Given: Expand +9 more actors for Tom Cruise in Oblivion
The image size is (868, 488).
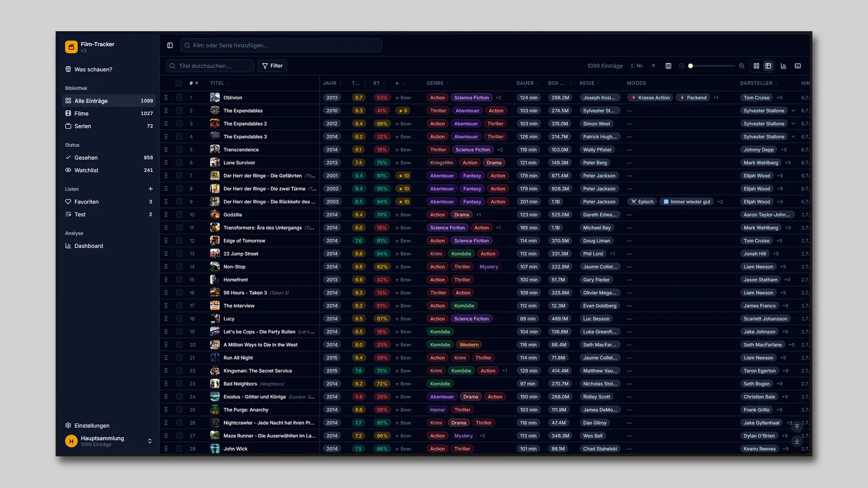Looking at the screenshot, I should click(779, 98).
